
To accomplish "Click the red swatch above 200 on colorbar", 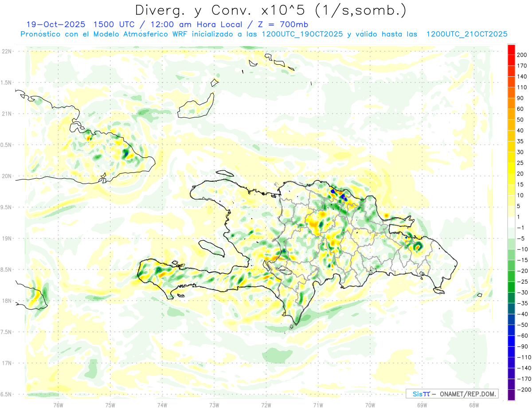I will (x=511, y=49).
